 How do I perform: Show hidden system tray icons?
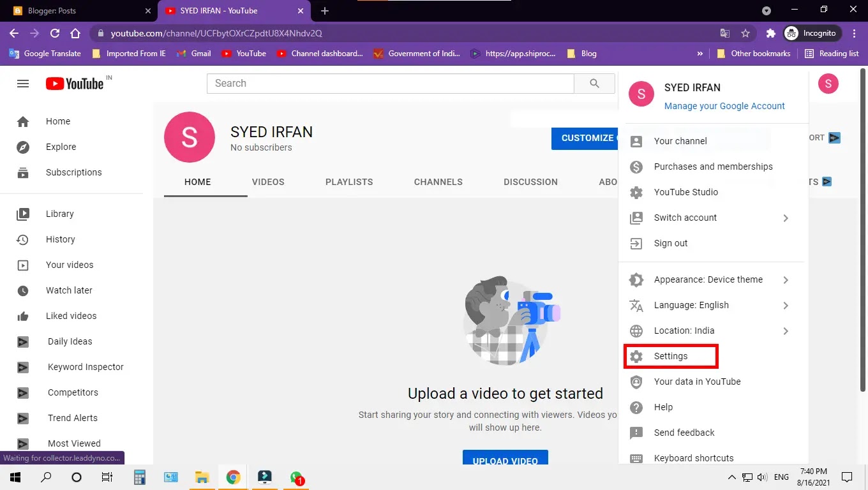[x=731, y=477]
